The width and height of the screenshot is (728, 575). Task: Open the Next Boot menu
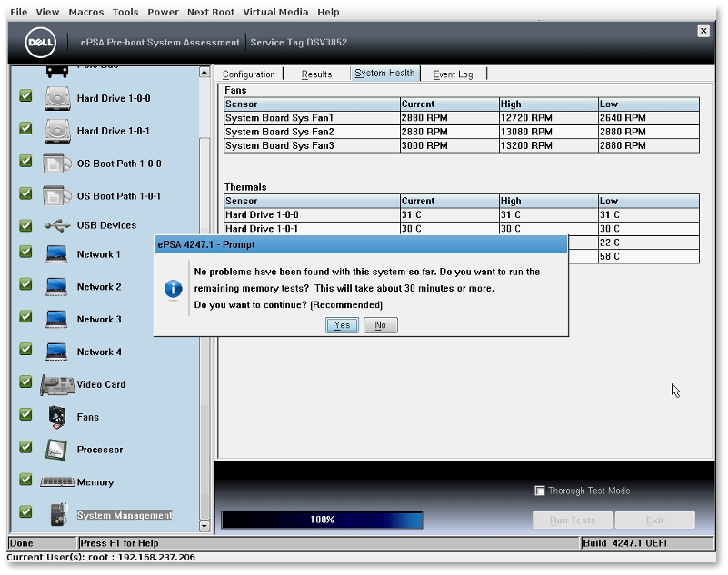tap(211, 12)
